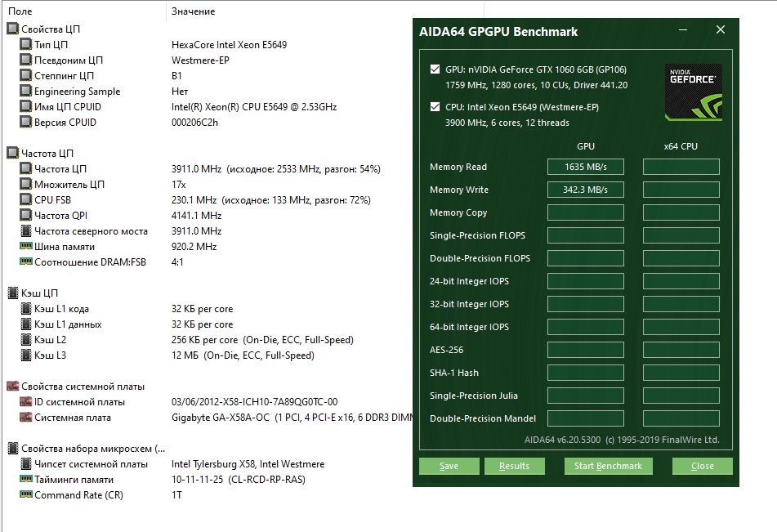Click the ID системной платы board icon
Viewport: 777px width, 532px height.
click(26, 401)
